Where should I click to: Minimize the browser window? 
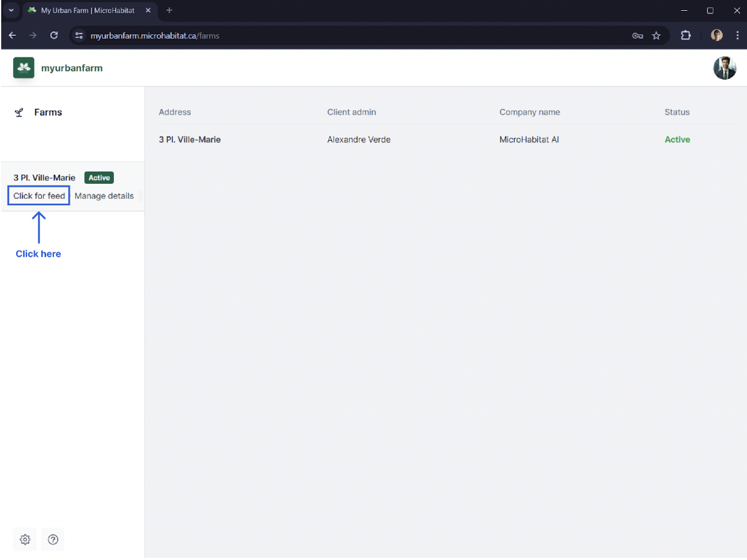(x=684, y=10)
